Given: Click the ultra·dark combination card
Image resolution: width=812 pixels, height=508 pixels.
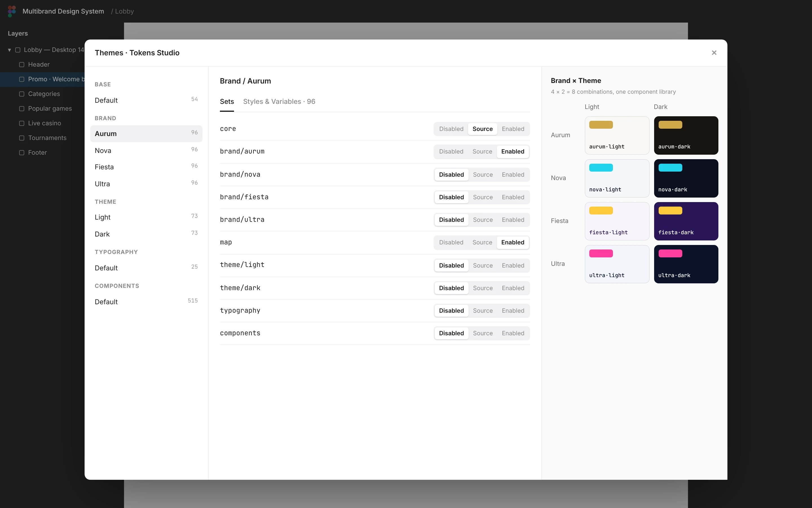Looking at the screenshot, I should pyautogui.click(x=686, y=264).
